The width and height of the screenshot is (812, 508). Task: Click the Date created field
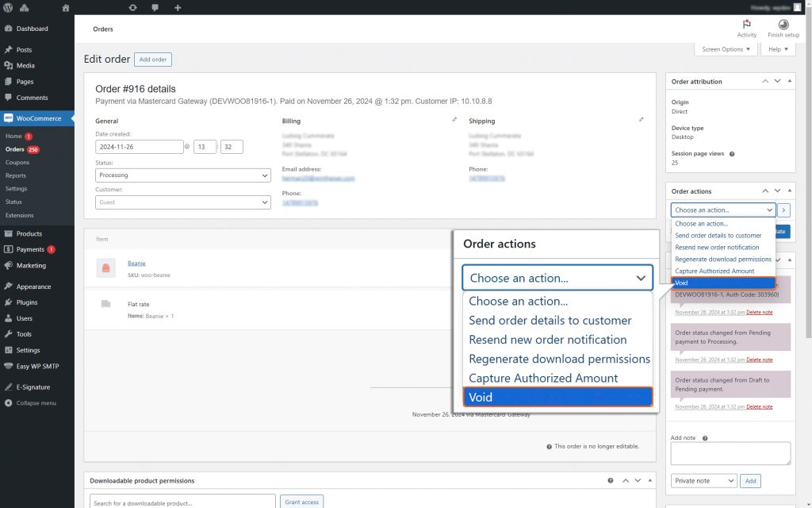140,147
